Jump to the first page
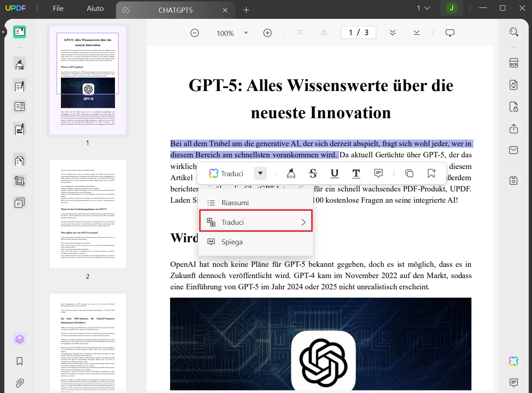This screenshot has height=393, width=532. tap(300, 33)
